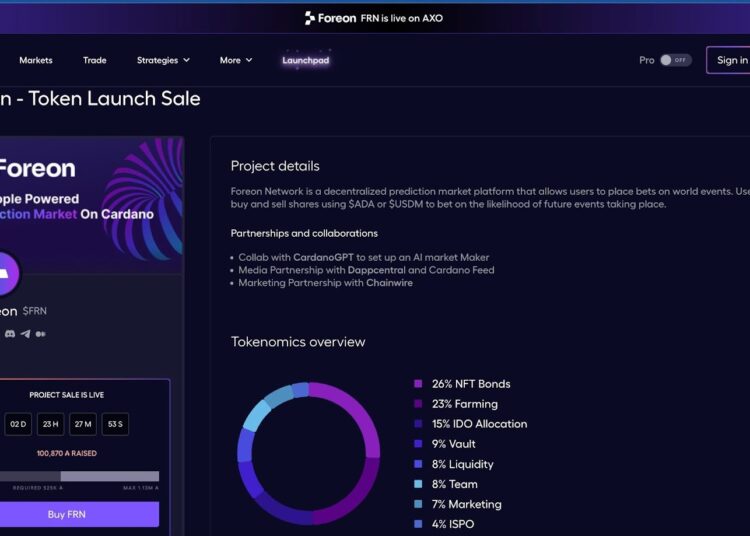
Task: Open Foreon's Telegram link icon
Action: (25, 334)
